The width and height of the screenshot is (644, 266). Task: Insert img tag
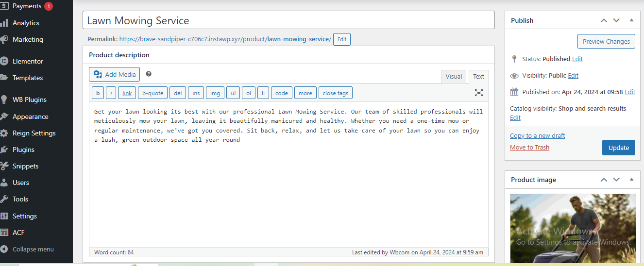pos(215,93)
